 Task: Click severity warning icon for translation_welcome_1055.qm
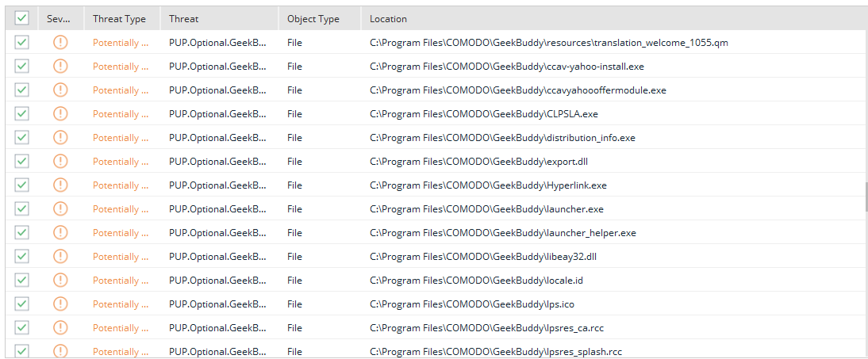point(60,42)
